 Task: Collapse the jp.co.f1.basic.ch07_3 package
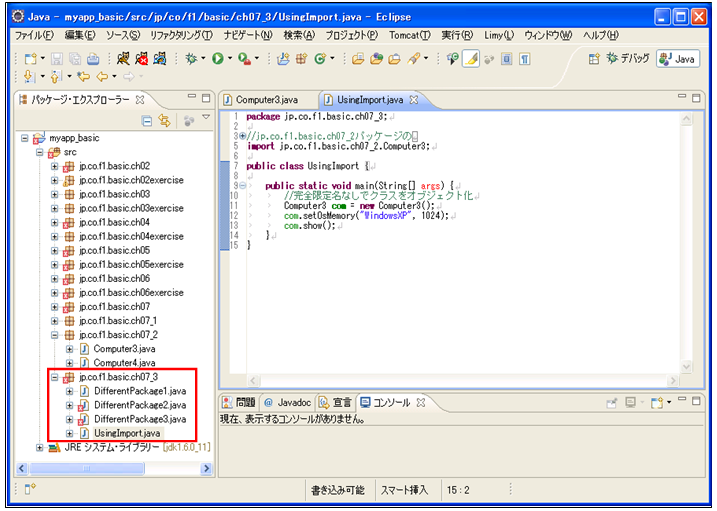click(x=56, y=377)
